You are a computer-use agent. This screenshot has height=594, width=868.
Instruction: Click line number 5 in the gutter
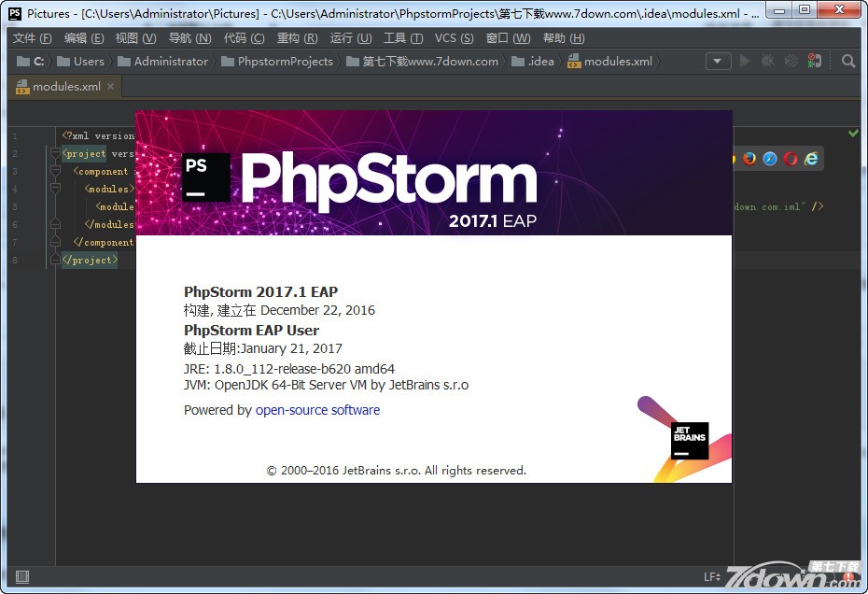tap(15, 206)
